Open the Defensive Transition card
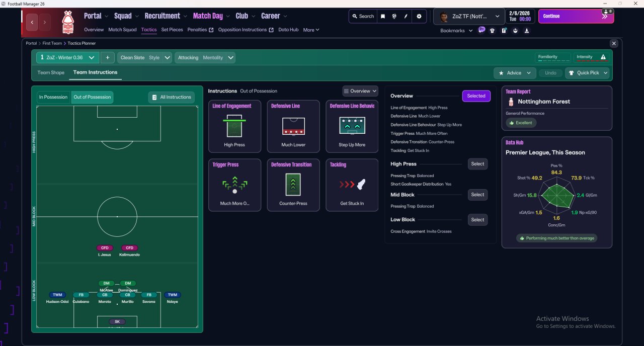Screen dimensions: 644x346 [293, 185]
